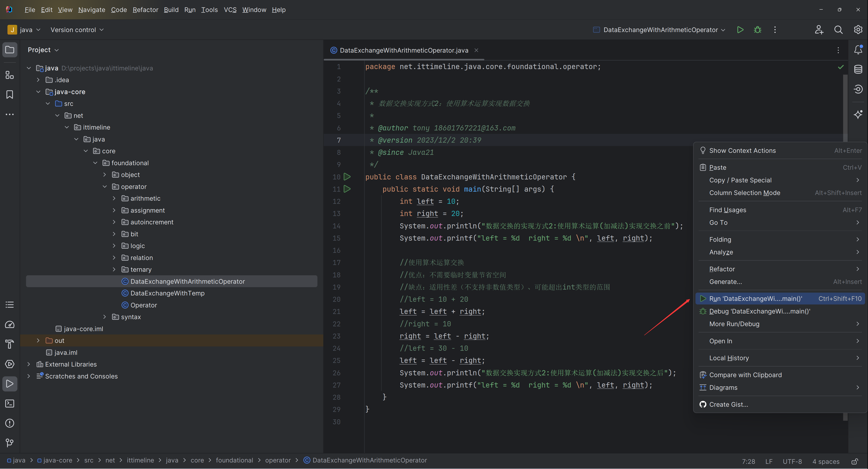Expand External Libraries node

(29, 364)
